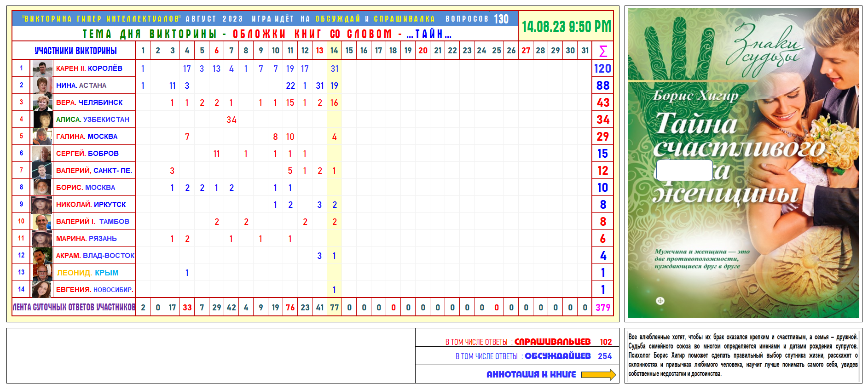Click the name 'СЕРГЕЙ. БОБРОВ'
This screenshot has height=389, width=868.
pyautogui.click(x=87, y=154)
